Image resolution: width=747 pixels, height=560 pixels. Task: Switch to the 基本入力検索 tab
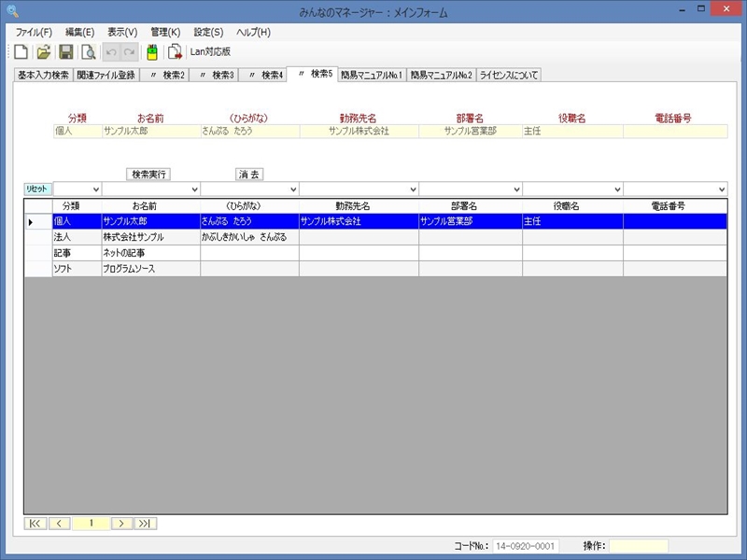coord(43,75)
